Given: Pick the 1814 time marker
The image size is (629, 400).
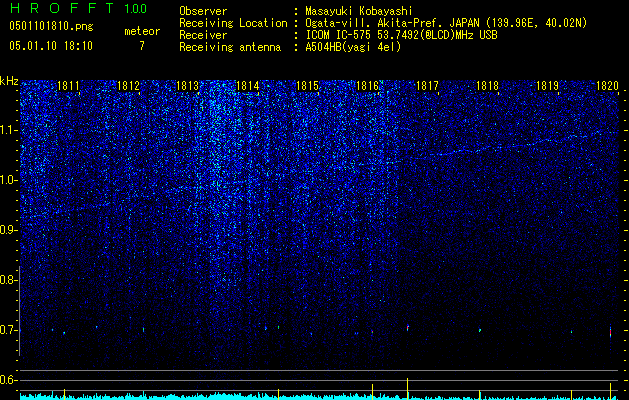Looking at the screenshot, I should pyautogui.click(x=248, y=86).
